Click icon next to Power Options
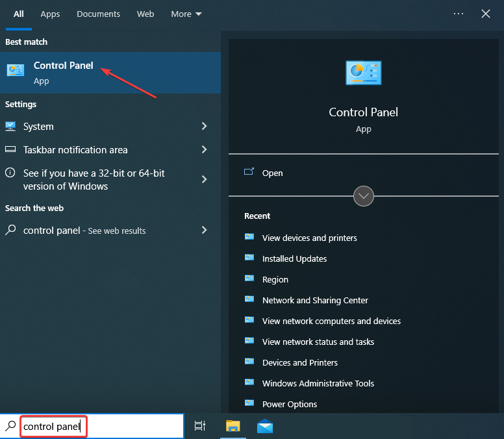The width and height of the screenshot is (504, 439). coord(249,403)
